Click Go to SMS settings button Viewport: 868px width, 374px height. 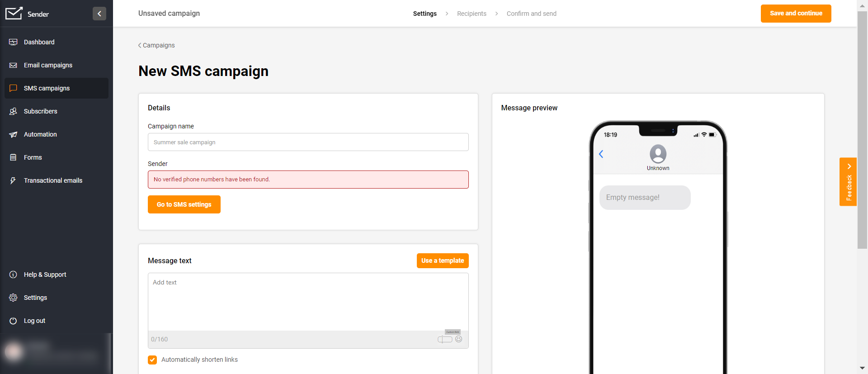coord(184,204)
